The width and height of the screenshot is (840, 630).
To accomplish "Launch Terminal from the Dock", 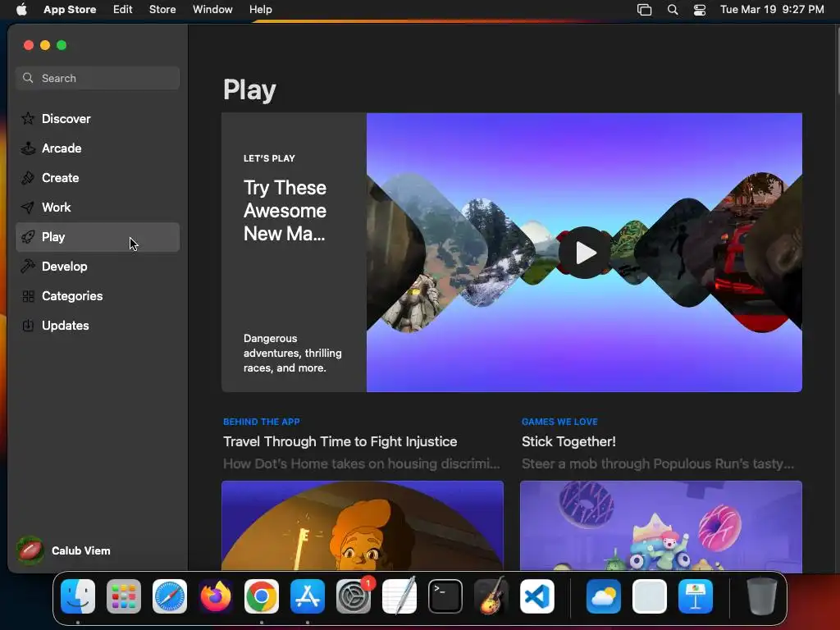I will coord(445,596).
